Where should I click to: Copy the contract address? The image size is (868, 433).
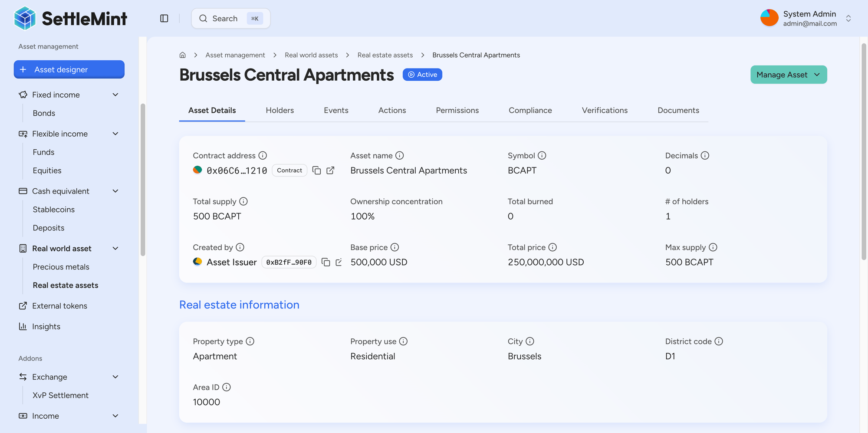pos(316,170)
